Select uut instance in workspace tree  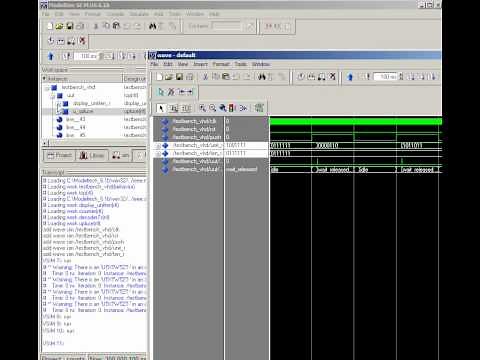[x=70, y=96]
